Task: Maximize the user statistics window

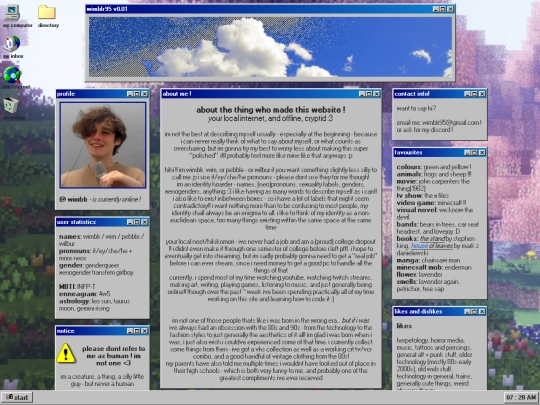Action: click(x=137, y=222)
